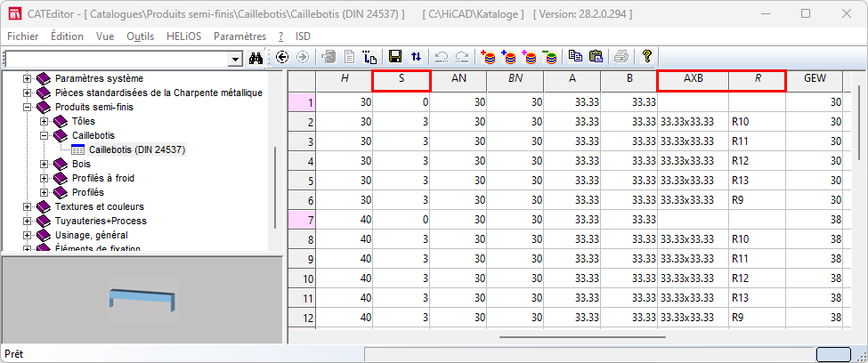Click the R10 cell in row 2
This screenshot has width=868, height=363.
757,122
